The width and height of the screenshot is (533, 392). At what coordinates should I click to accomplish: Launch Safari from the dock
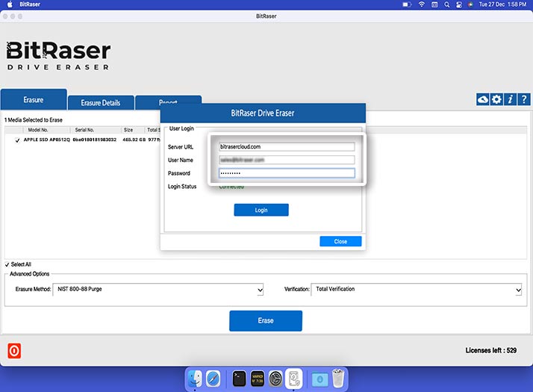[x=213, y=379]
